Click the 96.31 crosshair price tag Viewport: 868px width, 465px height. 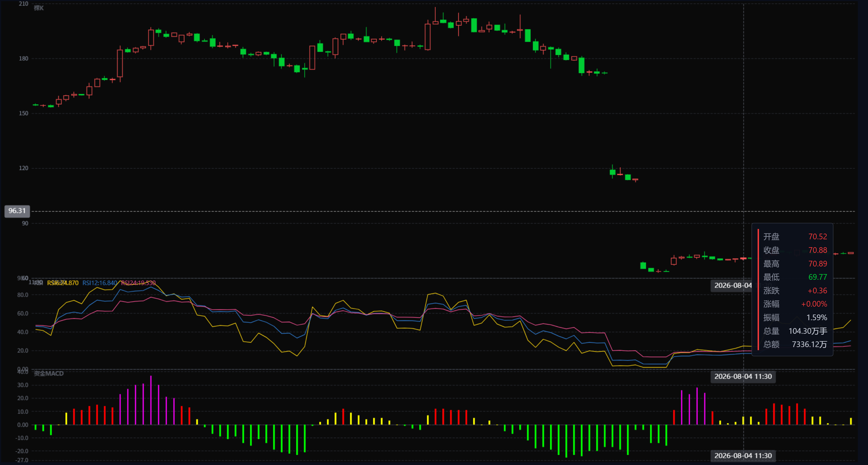point(17,211)
